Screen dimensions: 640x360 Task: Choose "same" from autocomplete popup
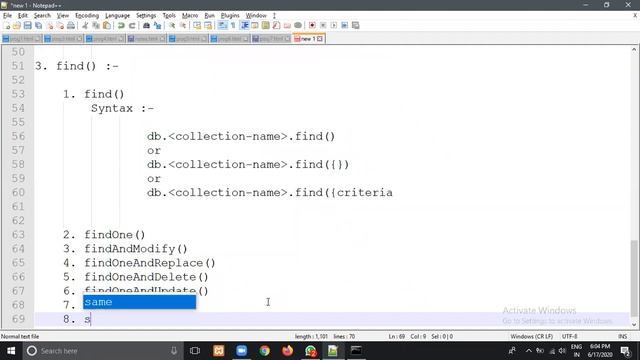[x=140, y=302]
